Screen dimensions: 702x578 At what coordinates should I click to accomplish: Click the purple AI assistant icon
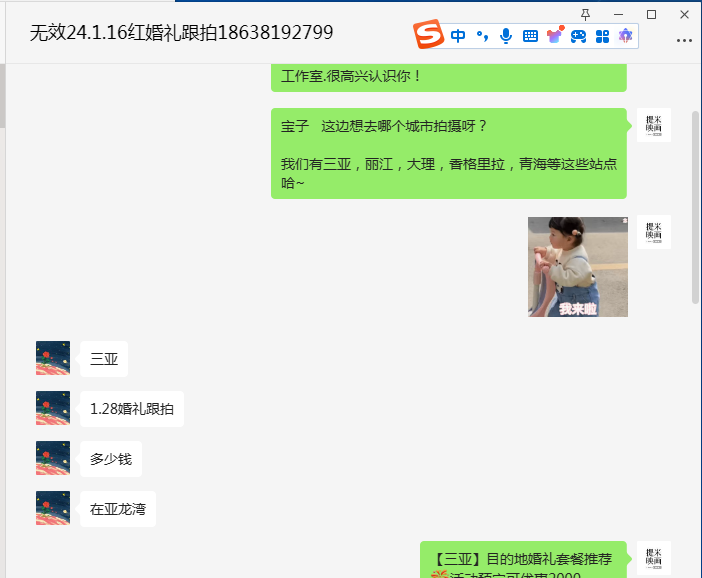click(x=625, y=35)
